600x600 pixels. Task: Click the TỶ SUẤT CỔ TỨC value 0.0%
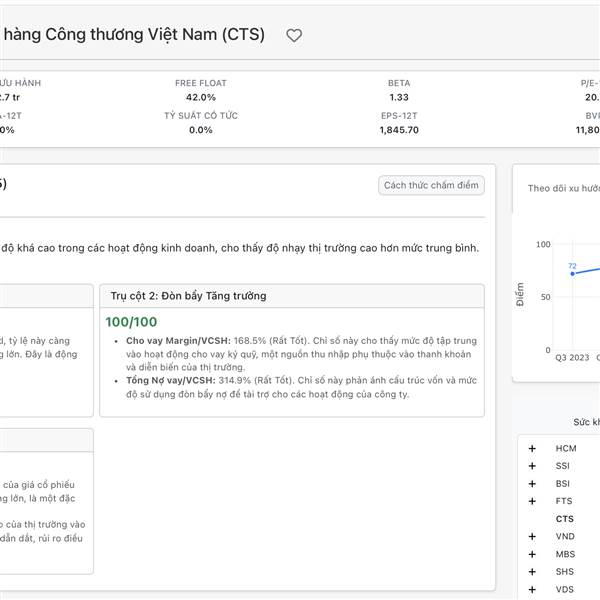tap(201, 130)
